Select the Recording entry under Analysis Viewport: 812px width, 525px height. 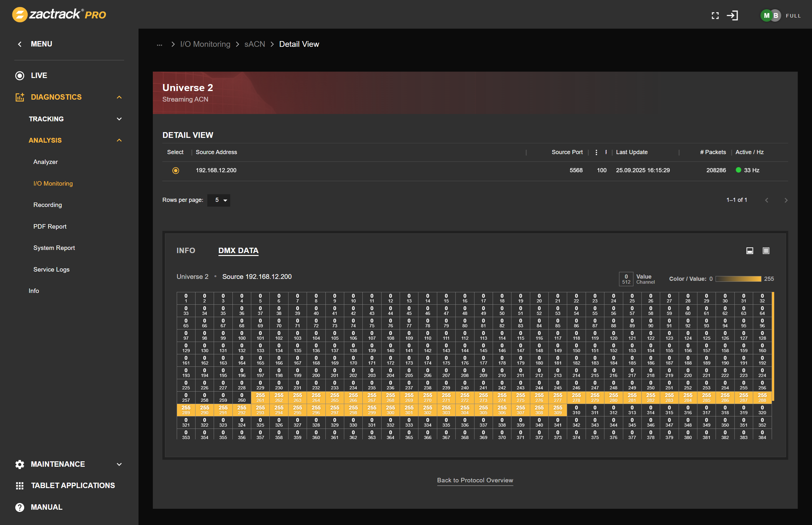pos(47,204)
